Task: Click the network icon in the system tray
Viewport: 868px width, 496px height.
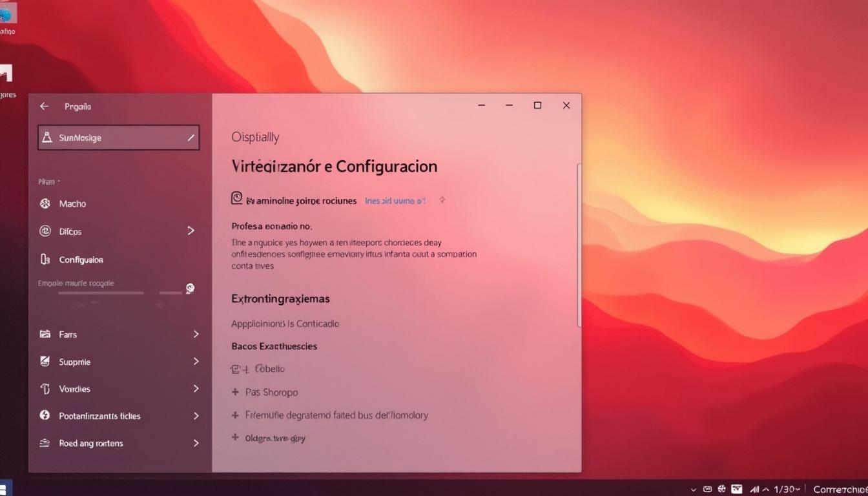Action: click(755, 489)
